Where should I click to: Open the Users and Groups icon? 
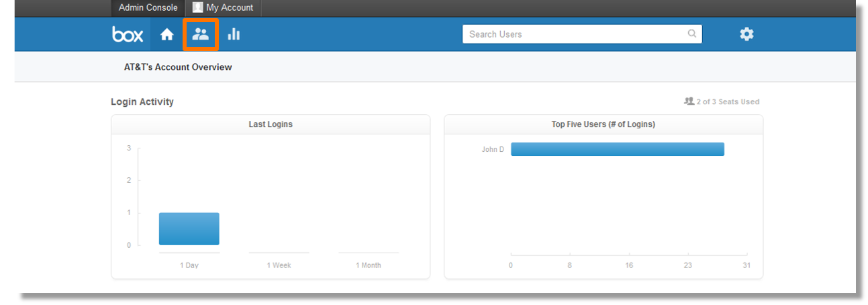pos(200,34)
